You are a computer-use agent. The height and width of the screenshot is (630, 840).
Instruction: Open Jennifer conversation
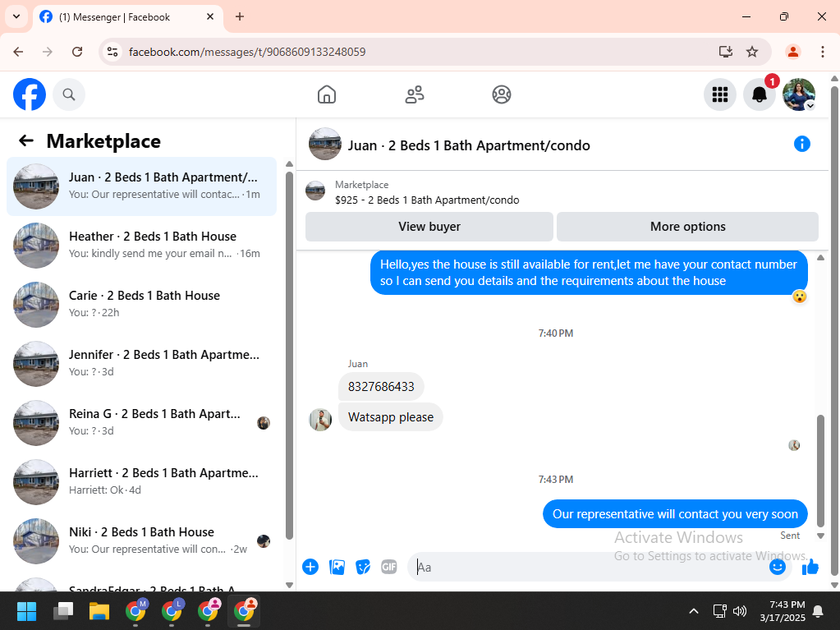[x=141, y=363]
